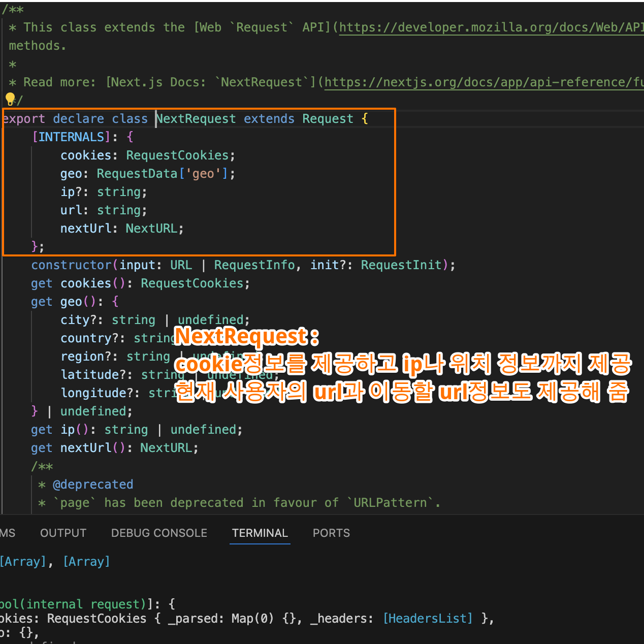Click the 'constructor' keyword
This screenshot has height=644, width=644.
[x=72, y=265]
